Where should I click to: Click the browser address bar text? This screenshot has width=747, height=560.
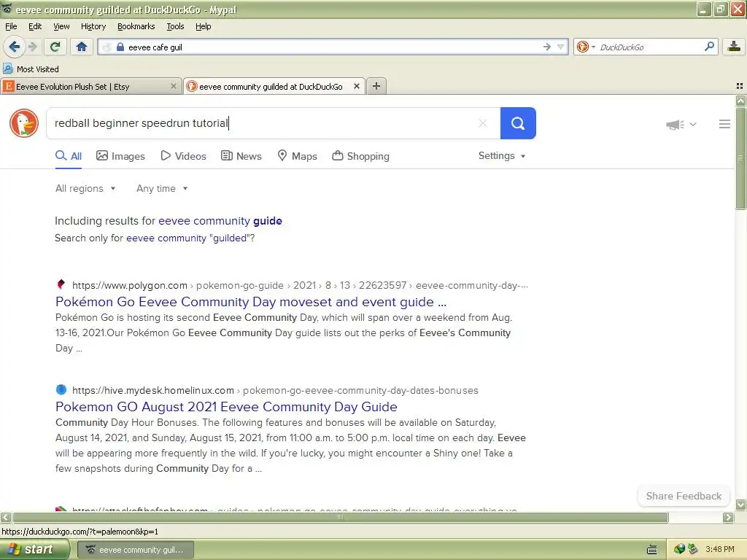click(155, 47)
